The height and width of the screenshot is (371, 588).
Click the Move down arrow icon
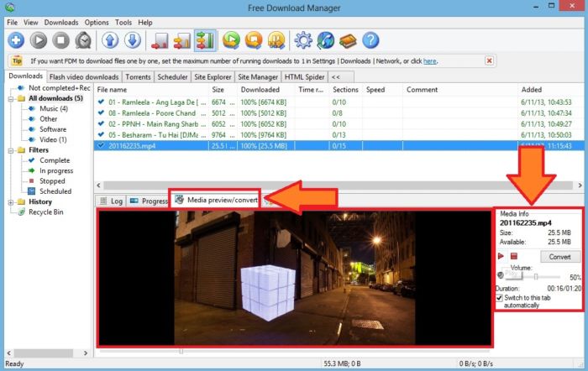click(133, 40)
